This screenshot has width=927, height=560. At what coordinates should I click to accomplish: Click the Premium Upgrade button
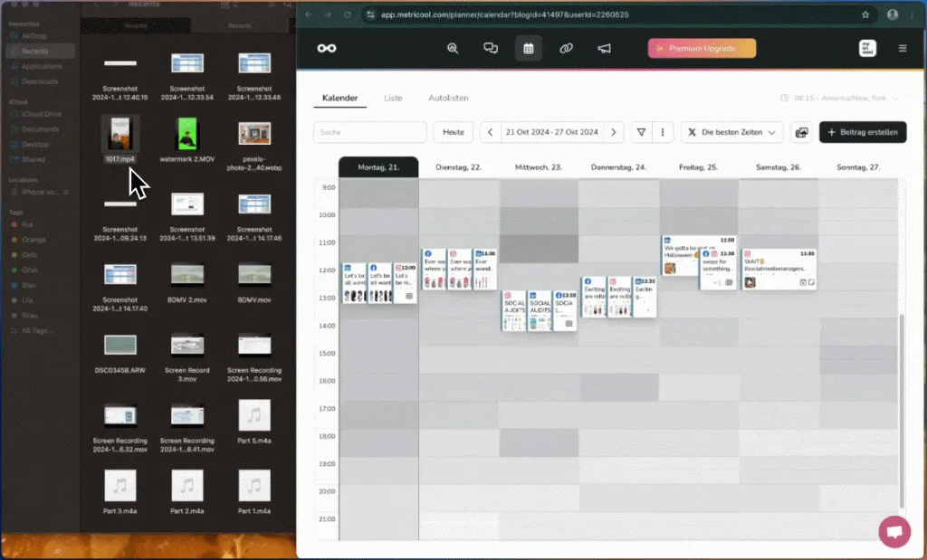tap(702, 48)
